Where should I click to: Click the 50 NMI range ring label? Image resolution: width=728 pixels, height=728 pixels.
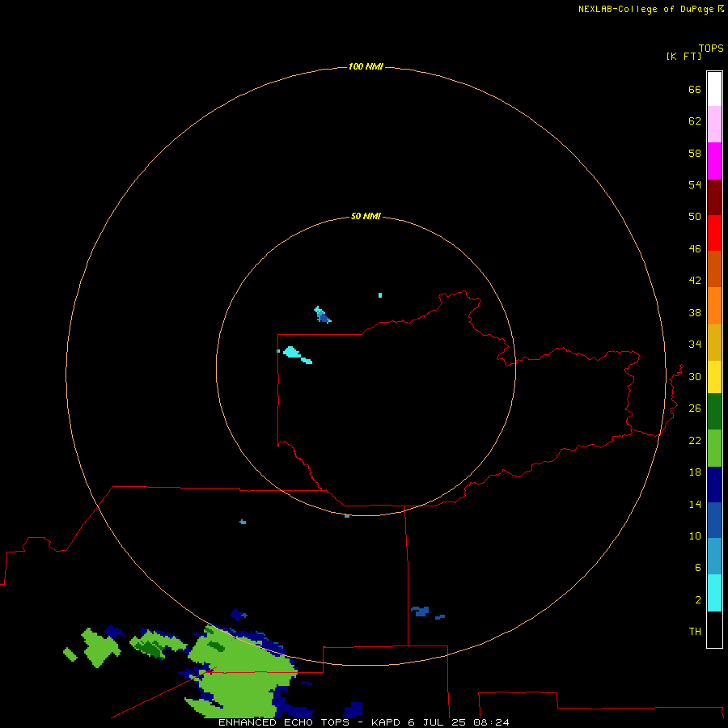(366, 216)
